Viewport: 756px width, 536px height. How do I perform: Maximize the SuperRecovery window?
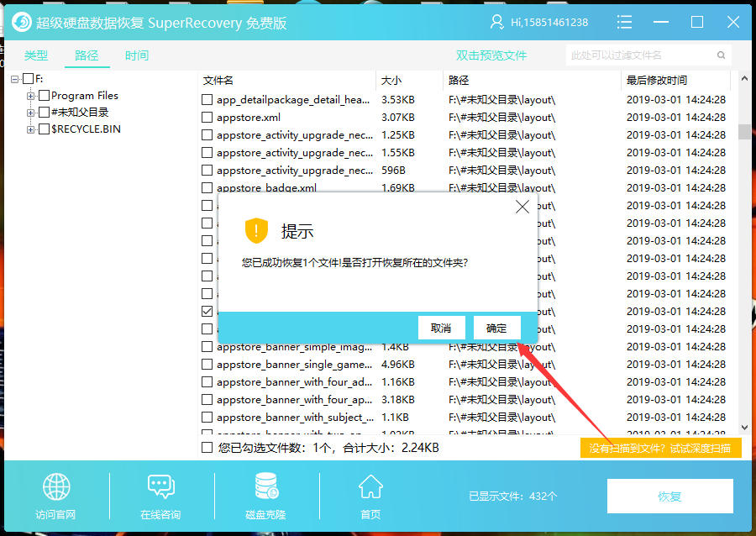(x=696, y=22)
